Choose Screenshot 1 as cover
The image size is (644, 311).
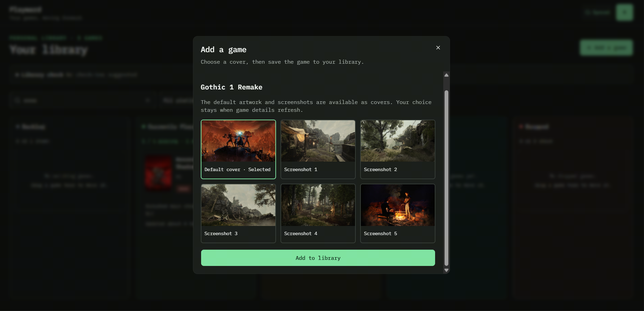(318, 149)
